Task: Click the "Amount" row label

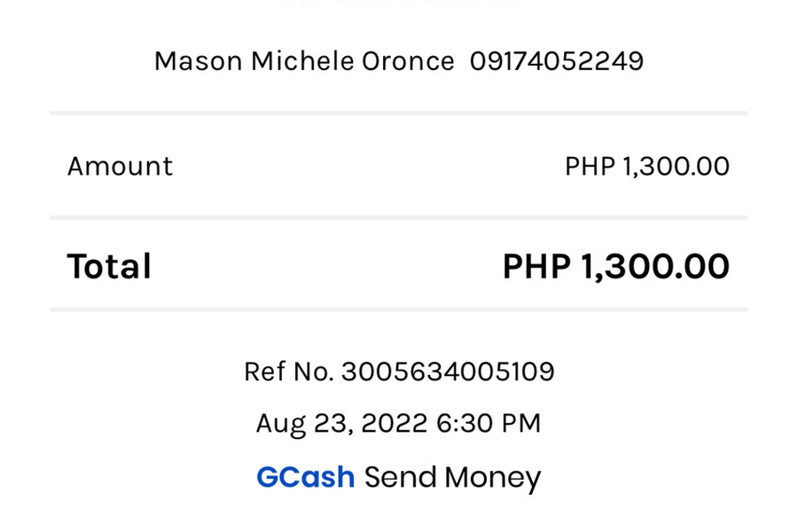Action: [120, 166]
